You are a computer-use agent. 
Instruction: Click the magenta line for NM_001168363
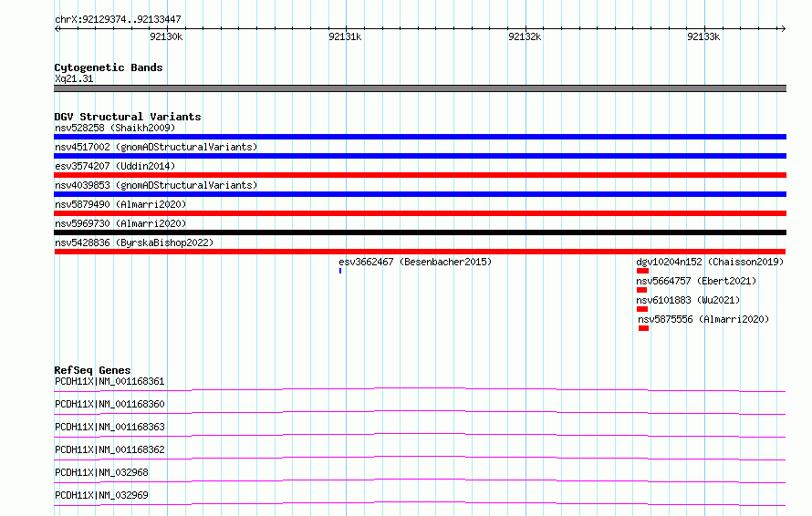point(420,435)
